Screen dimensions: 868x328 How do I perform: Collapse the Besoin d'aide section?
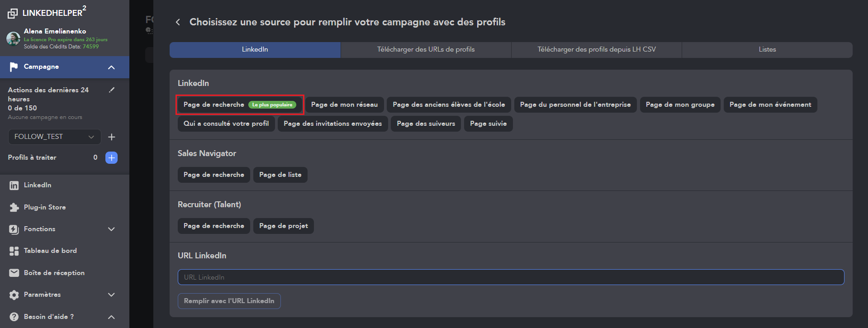point(111,317)
